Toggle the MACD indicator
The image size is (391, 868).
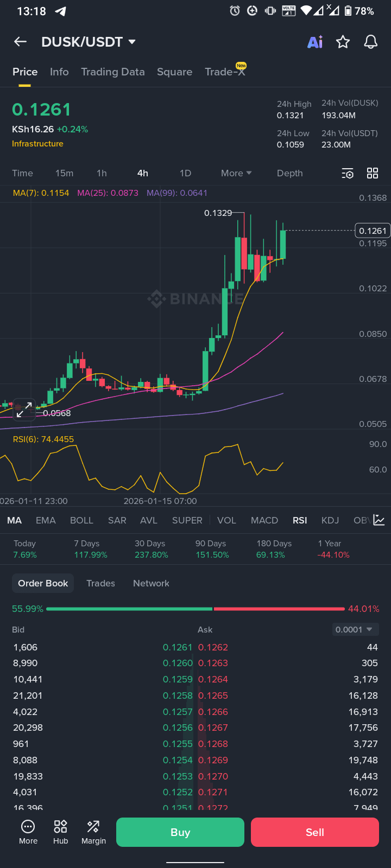[264, 520]
